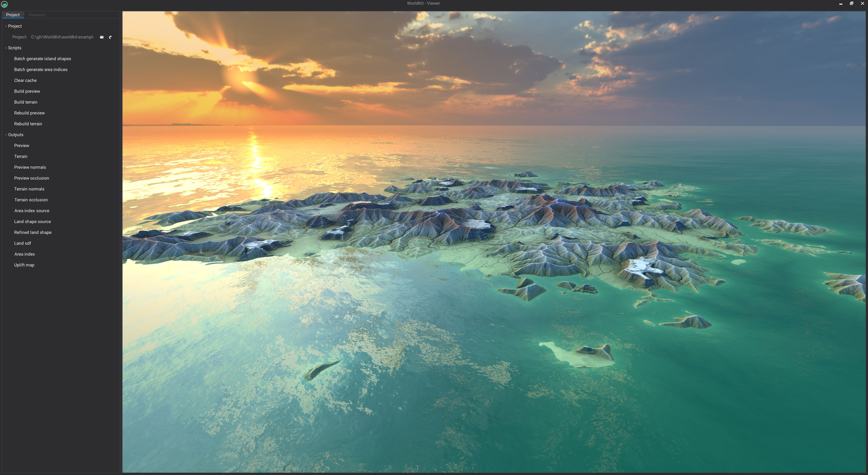
Task: Switch to the Viewport tab
Action: click(37, 15)
